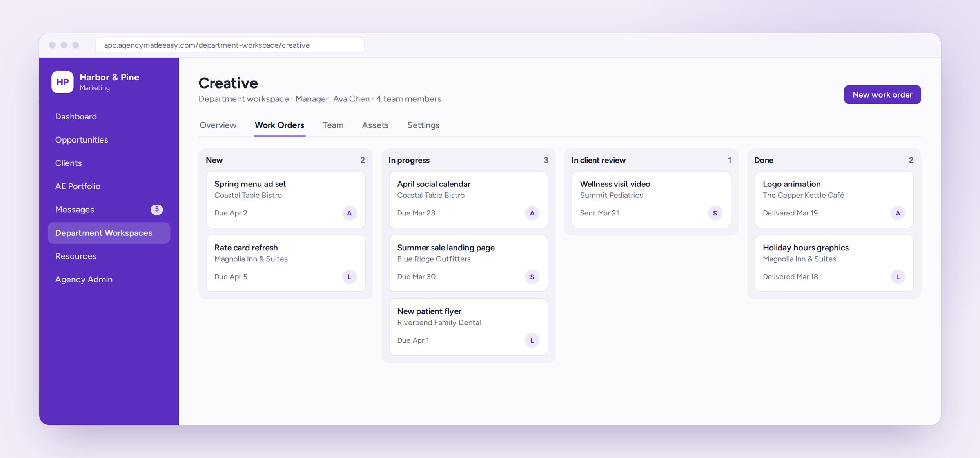Open Messages in sidebar
The width and height of the screenshot is (980, 458).
(109, 210)
